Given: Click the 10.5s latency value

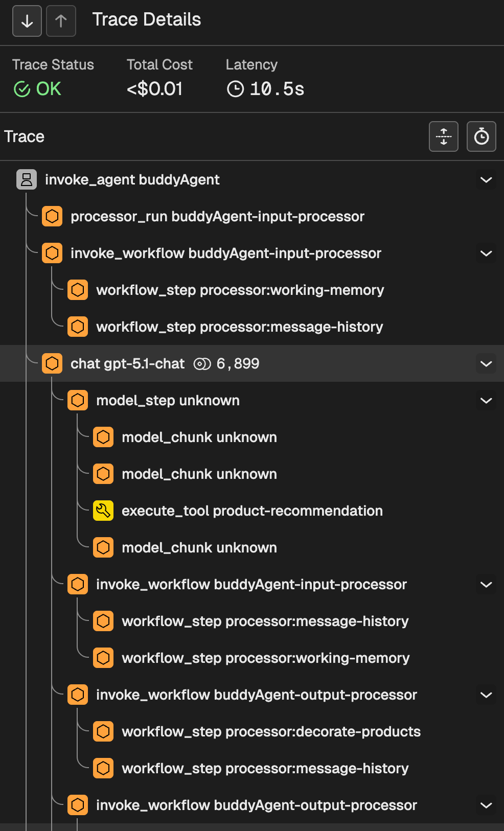Looking at the screenshot, I should click(x=277, y=89).
